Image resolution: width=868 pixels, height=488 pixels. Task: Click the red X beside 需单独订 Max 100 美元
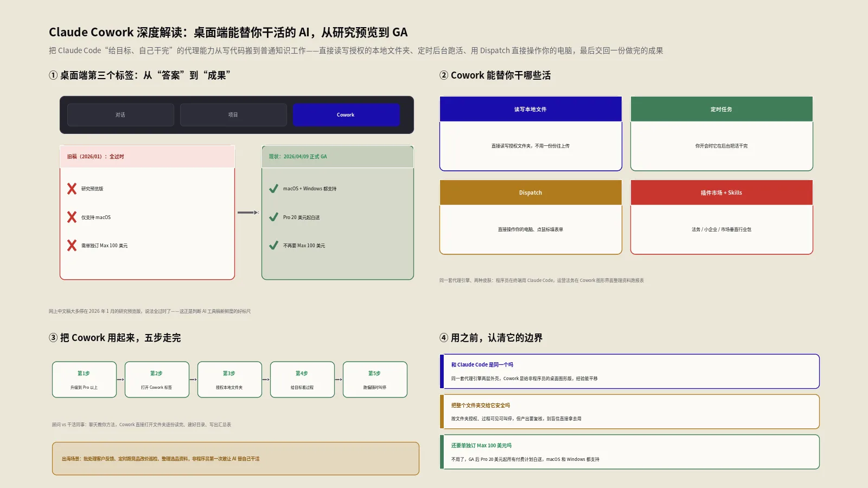tap(72, 246)
